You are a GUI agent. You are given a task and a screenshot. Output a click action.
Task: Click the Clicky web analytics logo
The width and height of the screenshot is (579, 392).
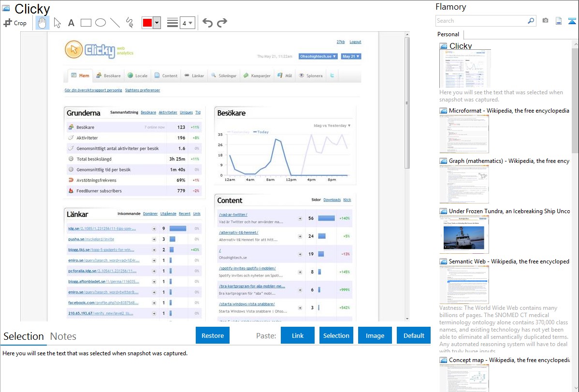pos(99,50)
